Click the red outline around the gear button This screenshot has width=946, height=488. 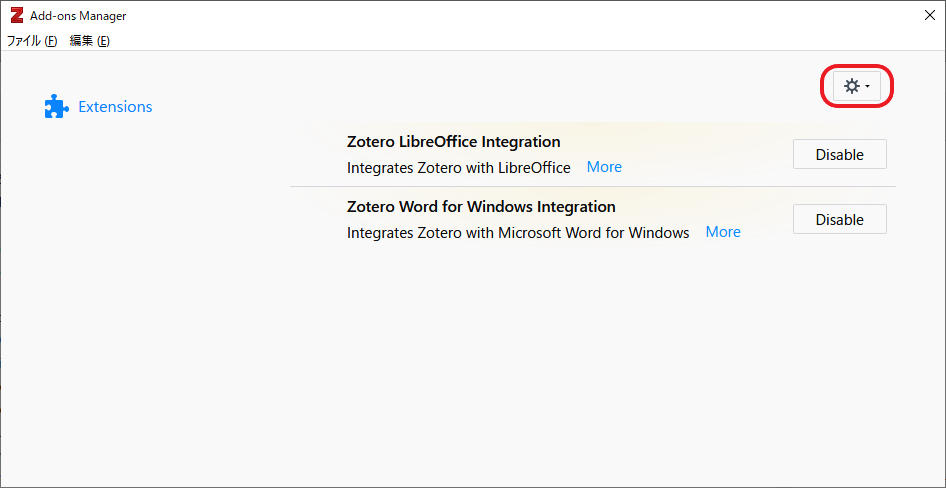[x=857, y=66]
